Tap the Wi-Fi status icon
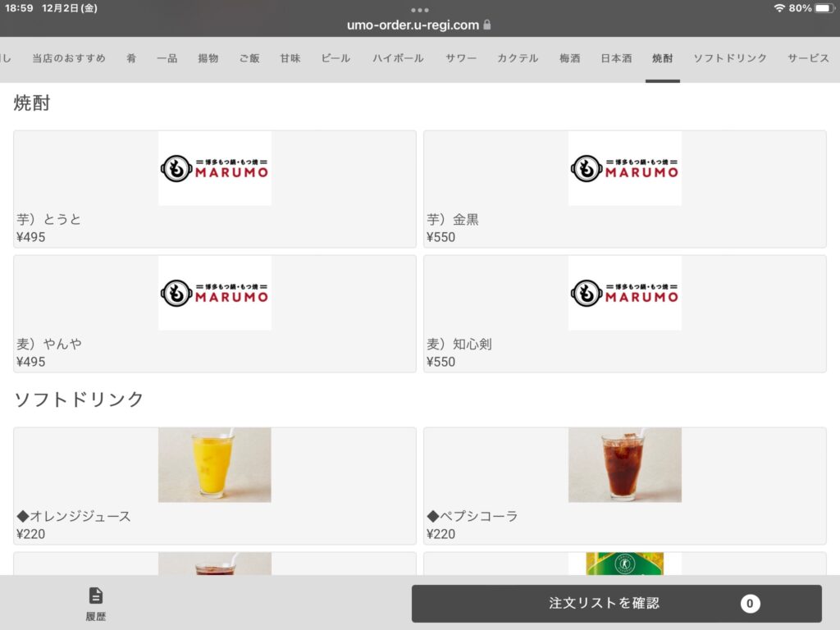This screenshot has width=840, height=630. click(779, 8)
